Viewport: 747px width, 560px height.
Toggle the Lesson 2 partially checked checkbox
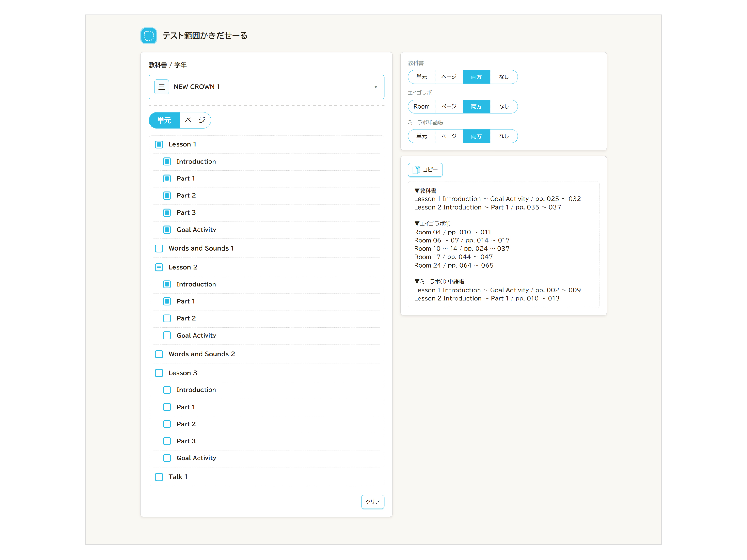[x=159, y=267]
